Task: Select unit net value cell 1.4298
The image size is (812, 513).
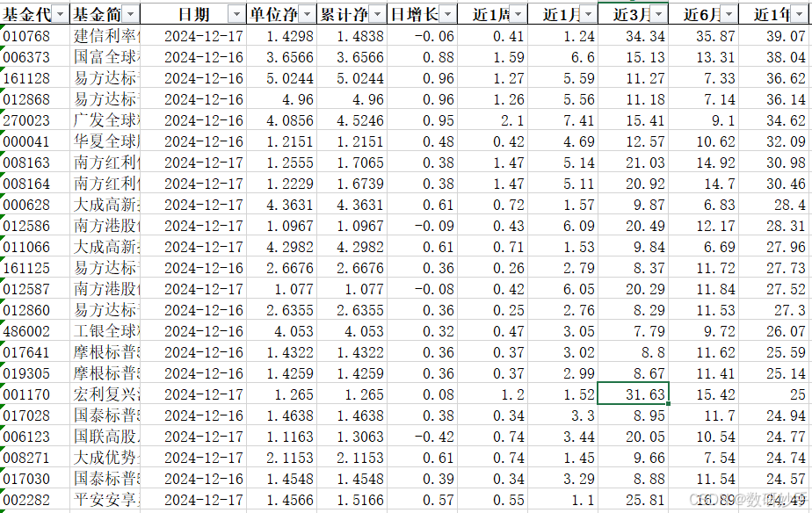Action: click(281, 36)
